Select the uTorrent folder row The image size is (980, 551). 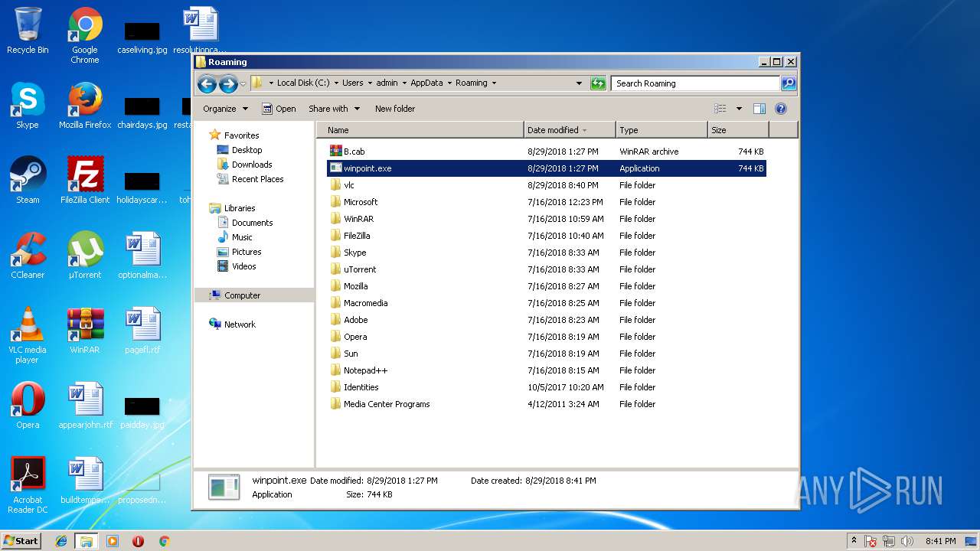pos(547,269)
